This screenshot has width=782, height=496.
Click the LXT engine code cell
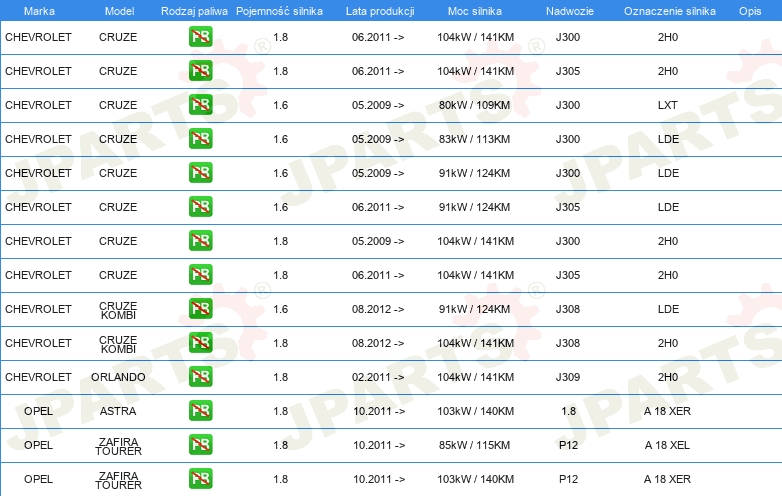(667, 105)
